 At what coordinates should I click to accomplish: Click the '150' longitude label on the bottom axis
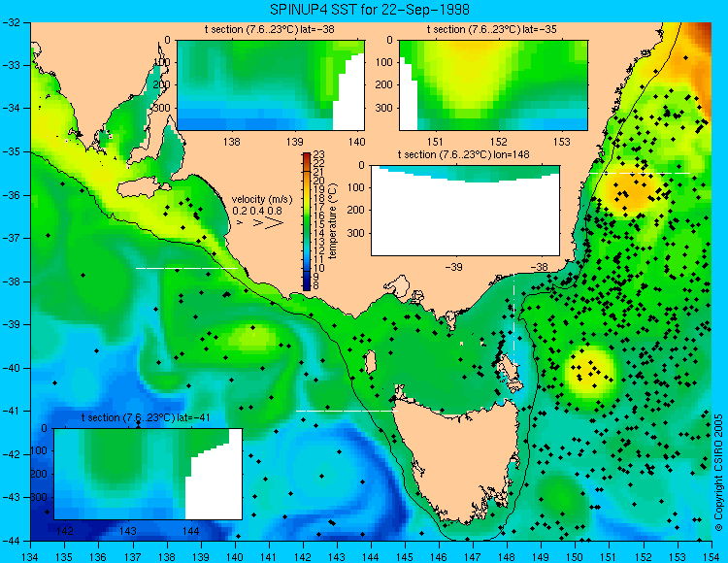pyautogui.click(x=575, y=557)
